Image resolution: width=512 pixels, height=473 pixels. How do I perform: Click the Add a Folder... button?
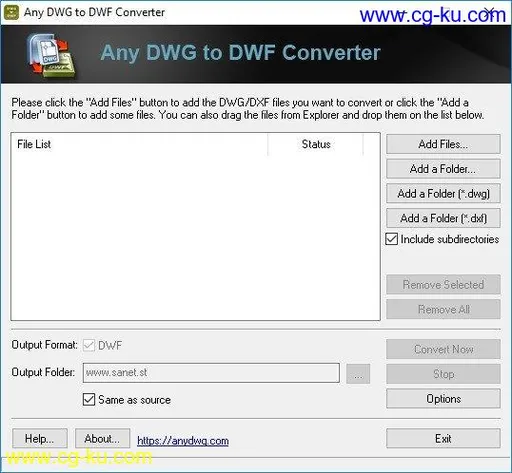tap(443, 169)
